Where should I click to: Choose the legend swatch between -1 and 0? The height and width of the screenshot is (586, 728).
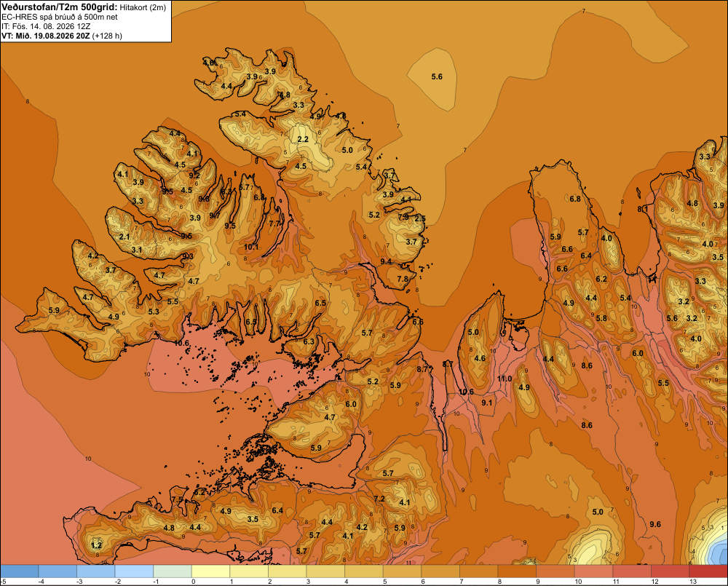pos(173,571)
